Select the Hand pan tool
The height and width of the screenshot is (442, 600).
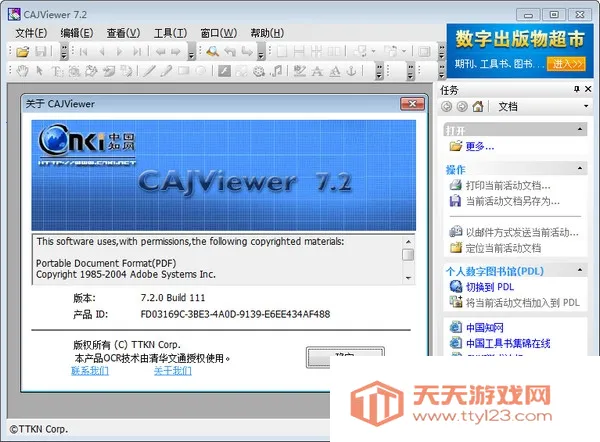pyautogui.click(x=23, y=71)
